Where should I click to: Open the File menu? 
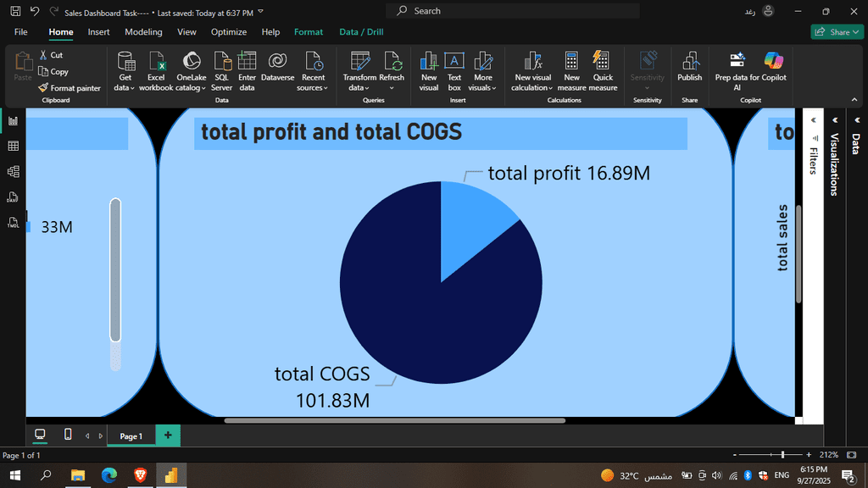(21, 32)
